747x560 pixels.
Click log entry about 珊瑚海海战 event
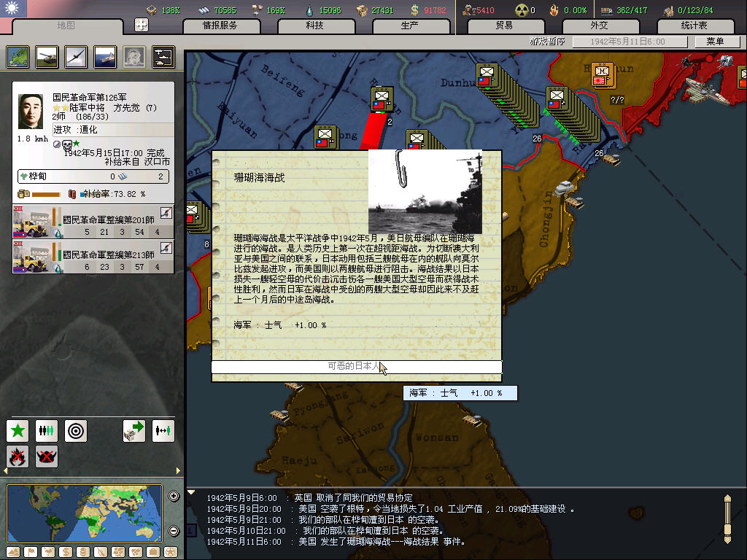[x=336, y=542]
